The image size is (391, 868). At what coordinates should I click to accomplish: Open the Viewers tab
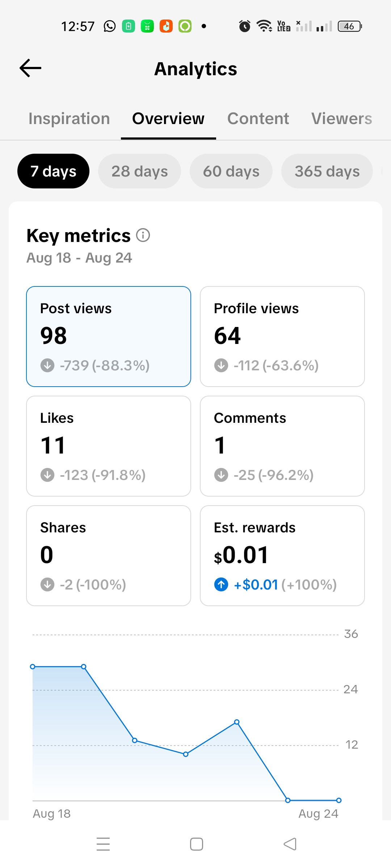(x=342, y=119)
